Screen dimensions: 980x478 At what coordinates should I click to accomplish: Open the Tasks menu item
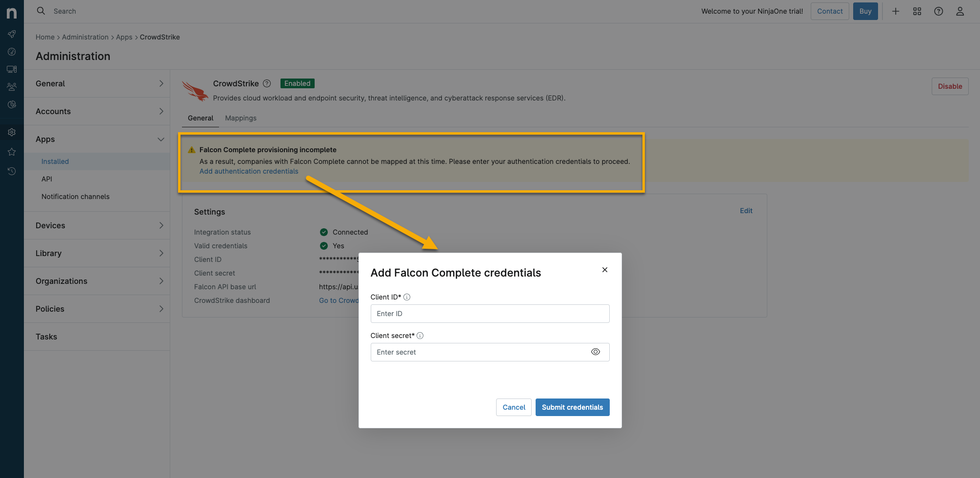97,337
